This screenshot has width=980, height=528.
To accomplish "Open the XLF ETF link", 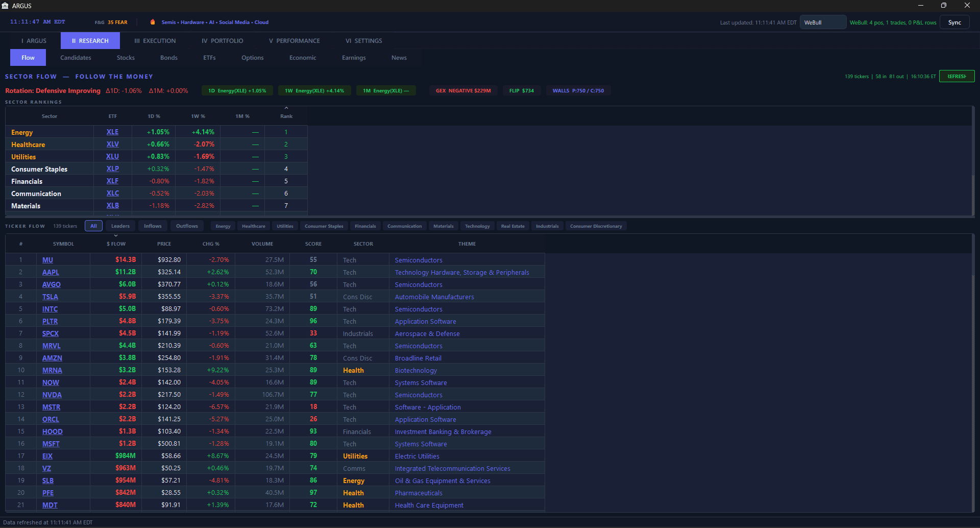I will click(112, 181).
